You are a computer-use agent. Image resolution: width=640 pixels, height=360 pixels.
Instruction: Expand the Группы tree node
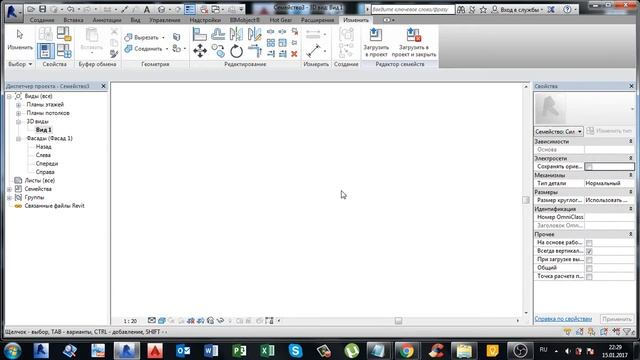point(9,198)
